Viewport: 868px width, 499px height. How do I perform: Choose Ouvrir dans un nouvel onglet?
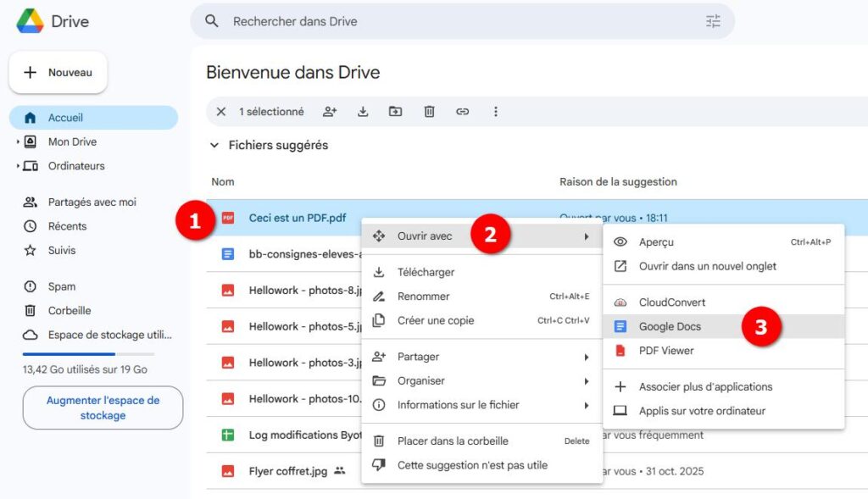pos(724,266)
